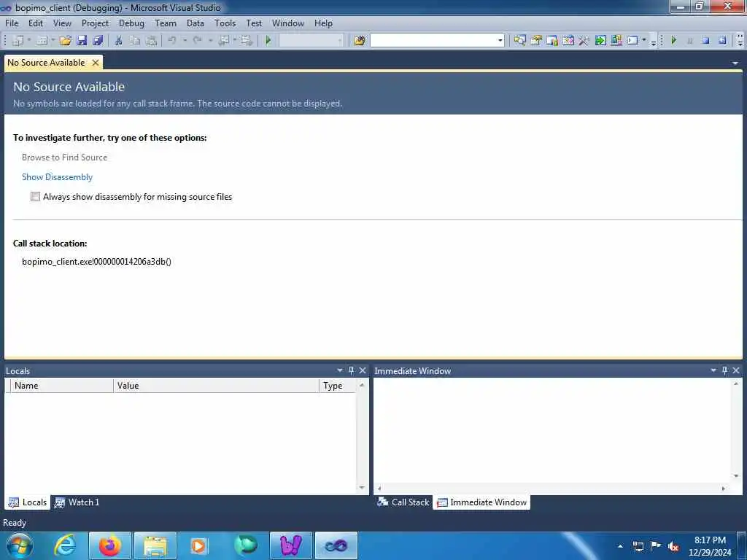
Task: Open the Data menu
Action: coord(196,23)
